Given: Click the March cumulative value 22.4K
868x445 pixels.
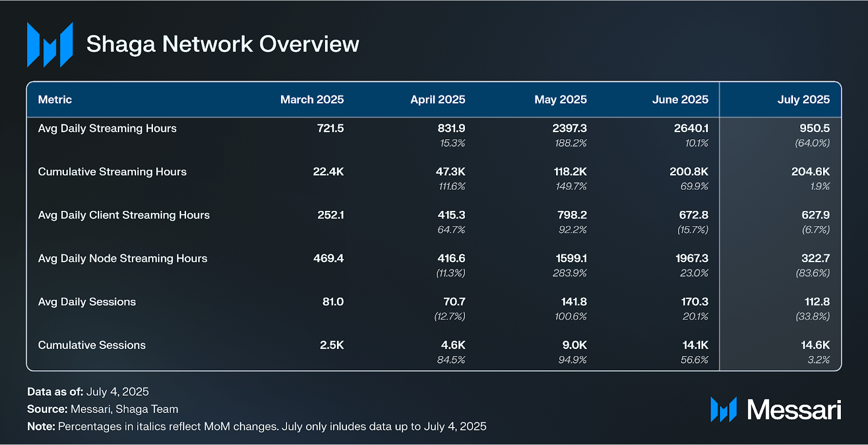Looking at the screenshot, I should pos(328,172).
